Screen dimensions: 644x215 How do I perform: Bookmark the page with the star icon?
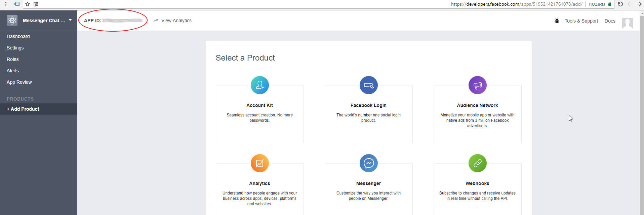pos(28,4)
